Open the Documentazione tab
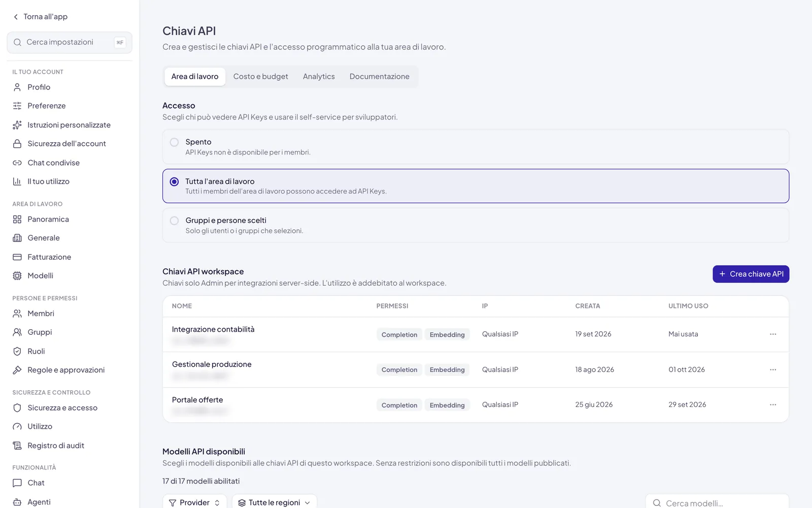Viewport: 812px width, 508px height. [x=379, y=77]
